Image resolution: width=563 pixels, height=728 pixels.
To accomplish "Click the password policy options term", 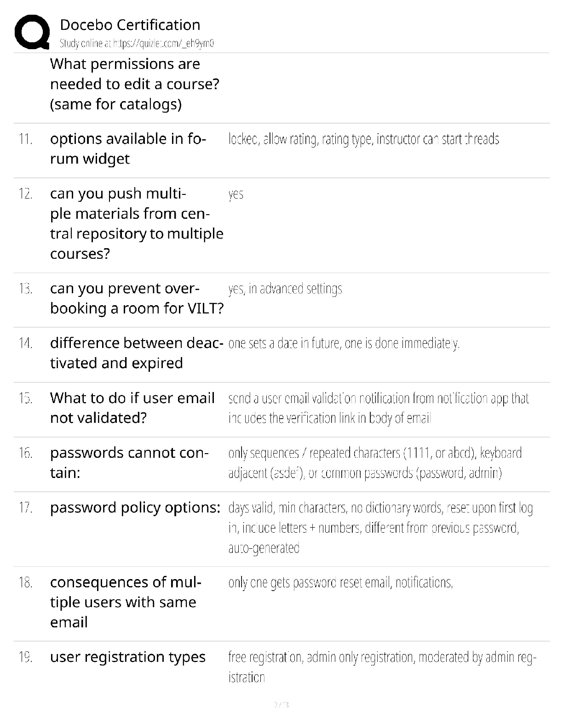I will click(135, 508).
